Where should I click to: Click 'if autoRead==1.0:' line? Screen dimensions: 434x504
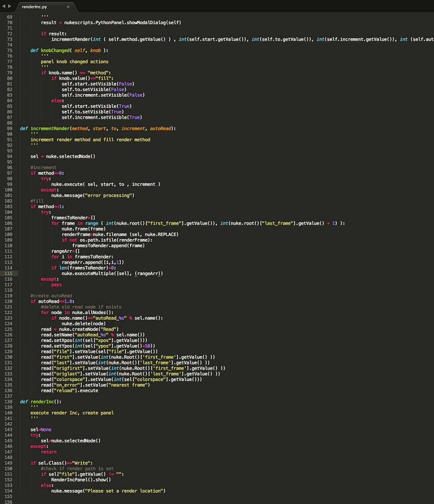point(53,302)
